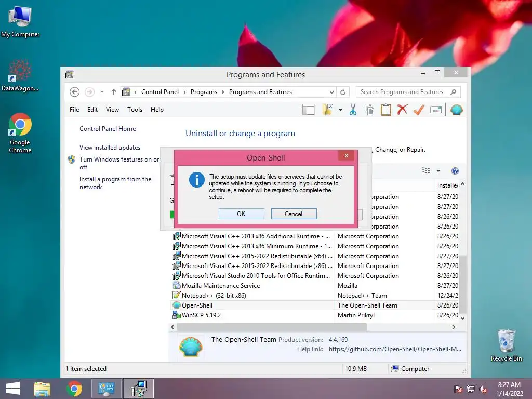Screen dimensions: 532x399
Task: Click the Forward navigation arrow
Action: (x=89, y=92)
